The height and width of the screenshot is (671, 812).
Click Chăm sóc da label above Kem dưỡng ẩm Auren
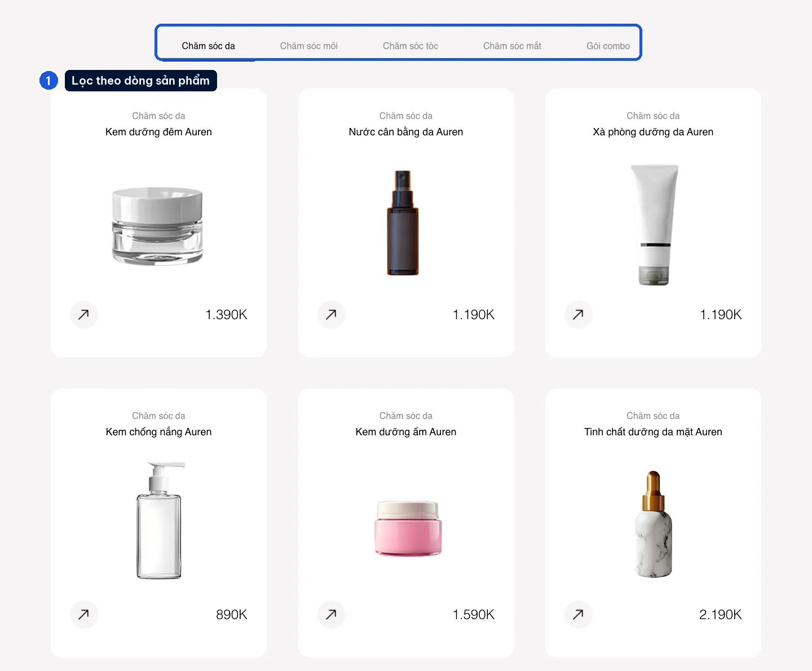(x=406, y=416)
